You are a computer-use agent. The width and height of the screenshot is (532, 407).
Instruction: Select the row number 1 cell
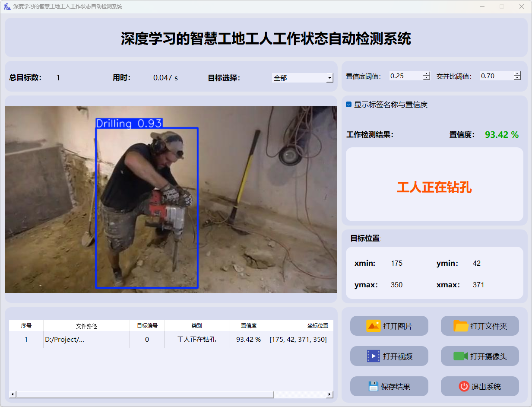point(26,340)
